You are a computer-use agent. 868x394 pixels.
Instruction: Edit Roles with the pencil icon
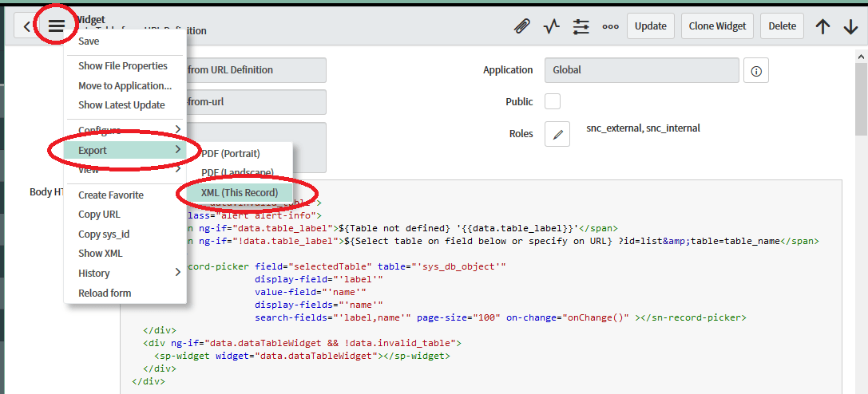(x=557, y=134)
